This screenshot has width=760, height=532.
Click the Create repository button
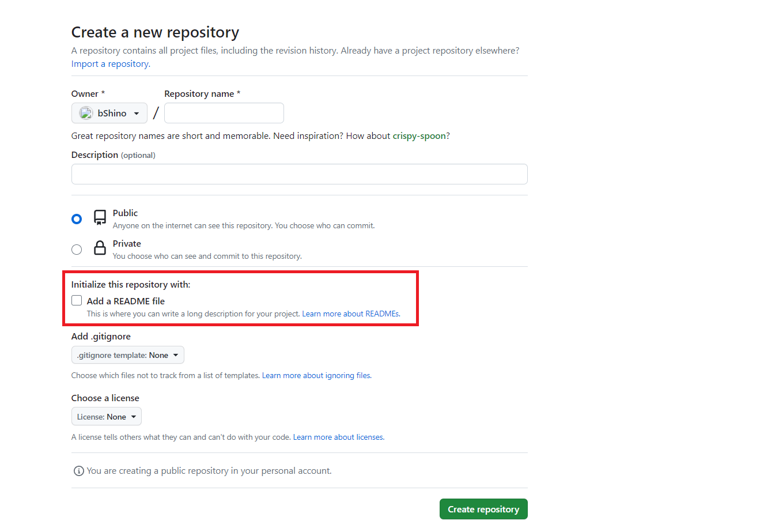click(483, 509)
